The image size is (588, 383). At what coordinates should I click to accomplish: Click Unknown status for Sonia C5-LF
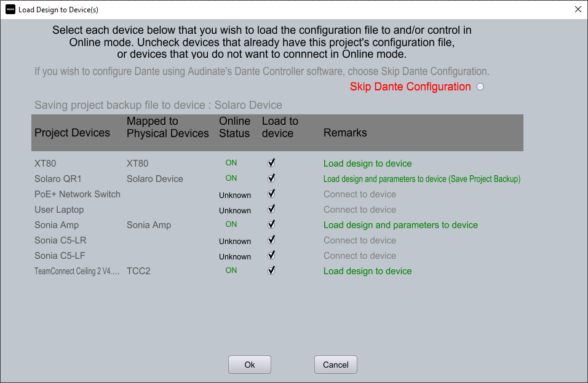tap(235, 257)
